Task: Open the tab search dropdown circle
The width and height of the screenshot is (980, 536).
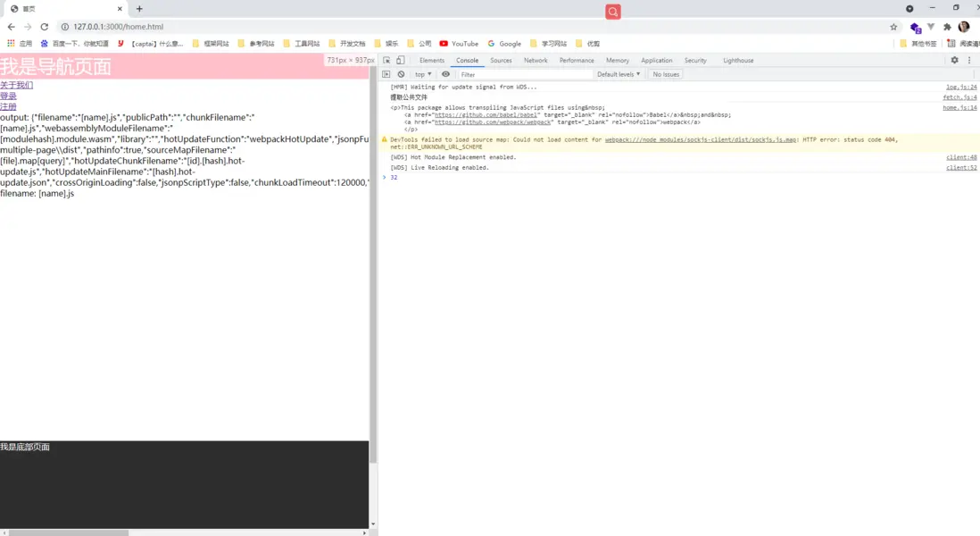Action: (x=909, y=9)
